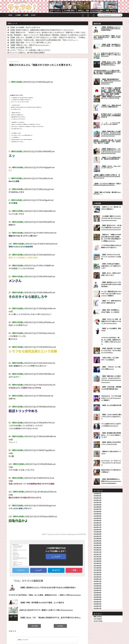Open 注目ニュース item 薬師丸ひろ子
This screenshot has width=129, height=644.
tap(48, 33)
